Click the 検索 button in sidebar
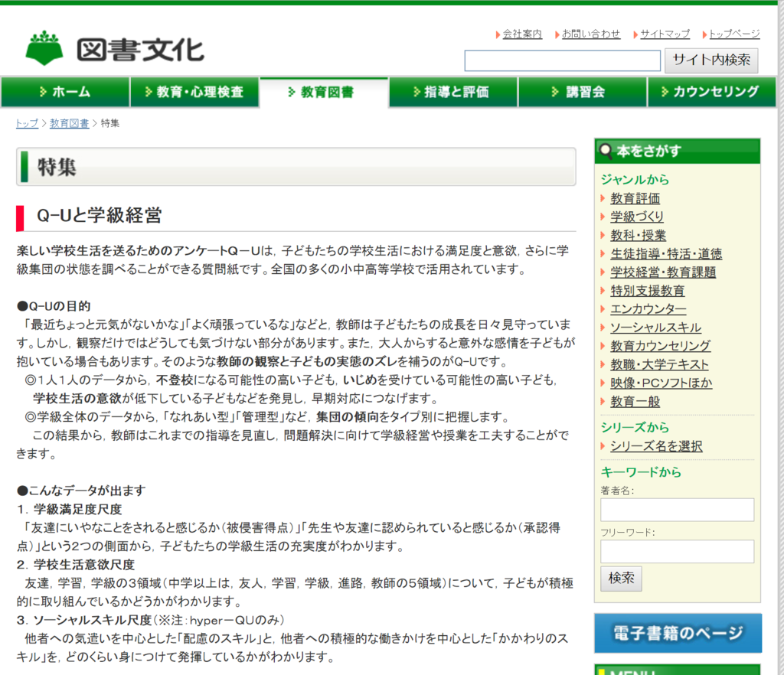The height and width of the screenshot is (675, 784). pyautogui.click(x=621, y=578)
